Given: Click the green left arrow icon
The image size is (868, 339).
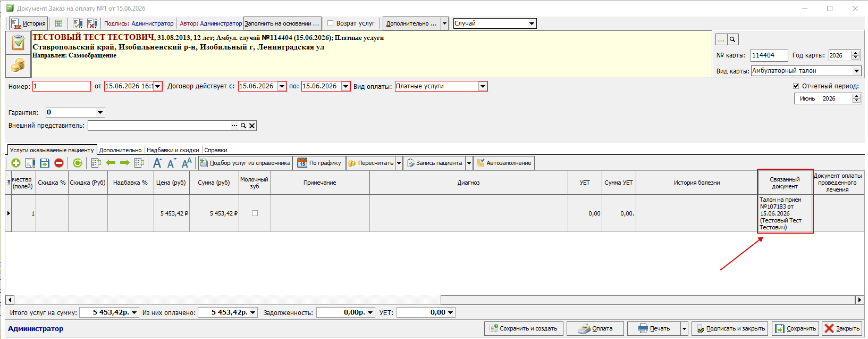Looking at the screenshot, I should click(111, 163).
